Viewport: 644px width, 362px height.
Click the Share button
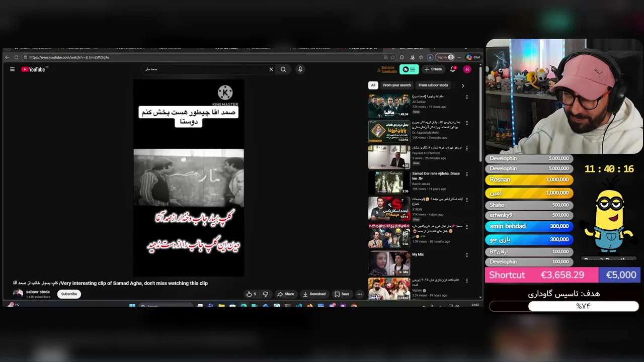(x=286, y=294)
